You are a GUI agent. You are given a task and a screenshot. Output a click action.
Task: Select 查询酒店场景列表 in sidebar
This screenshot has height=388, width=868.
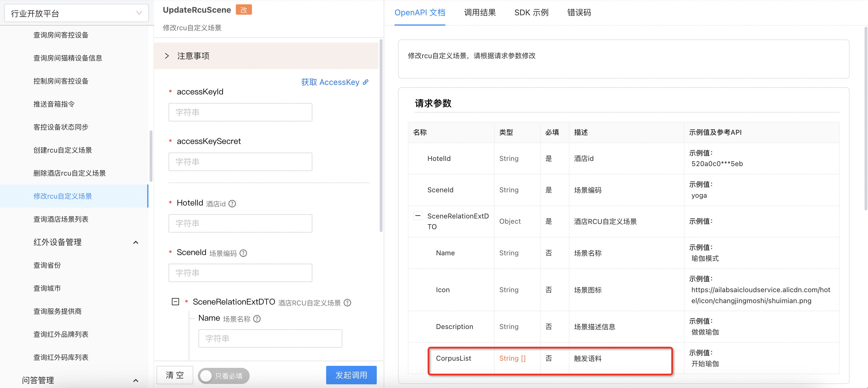coord(61,219)
